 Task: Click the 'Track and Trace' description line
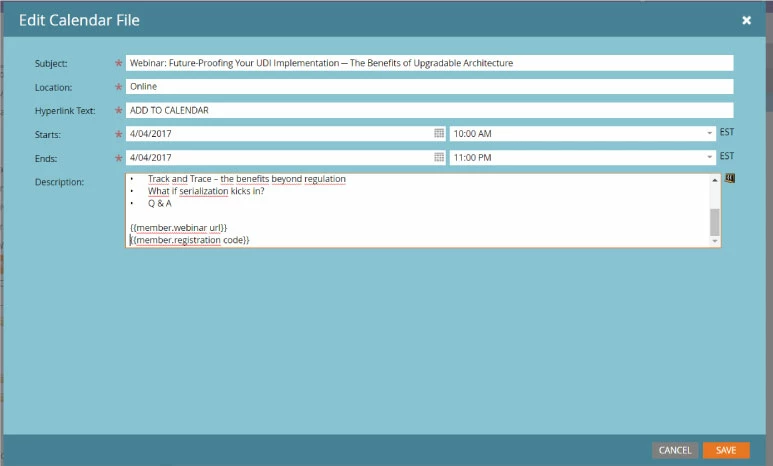point(246,179)
